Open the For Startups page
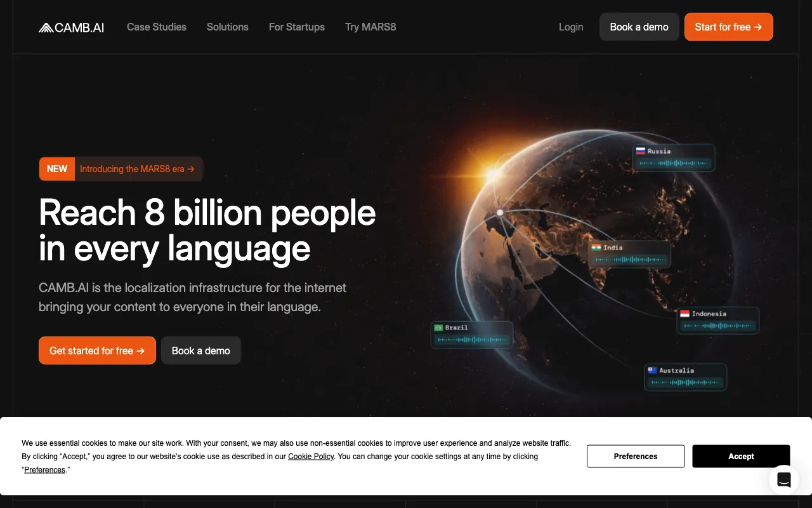812x508 pixels. [297, 27]
